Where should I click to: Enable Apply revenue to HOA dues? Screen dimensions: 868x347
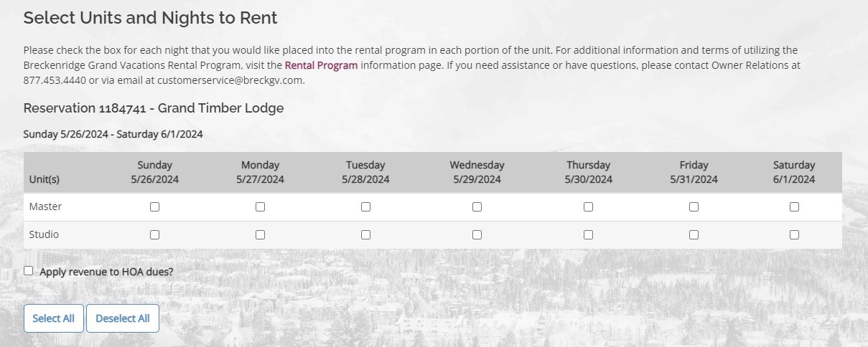[x=29, y=271]
